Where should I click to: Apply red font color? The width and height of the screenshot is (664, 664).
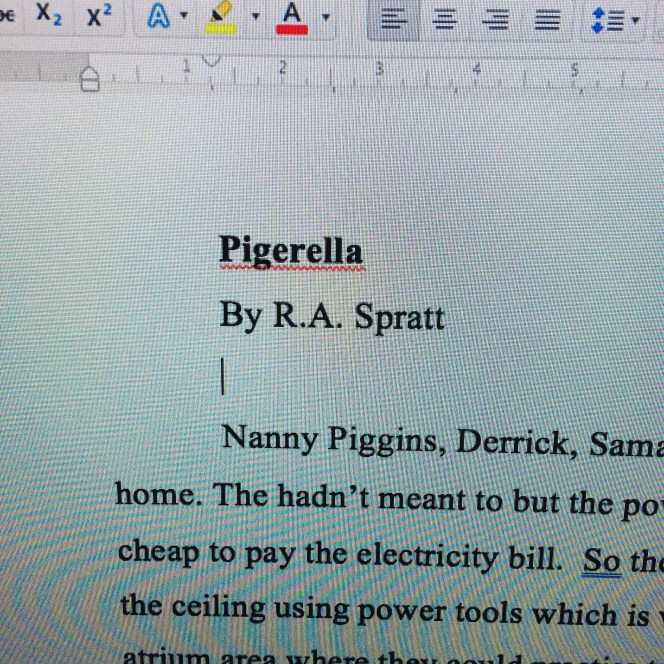292,16
